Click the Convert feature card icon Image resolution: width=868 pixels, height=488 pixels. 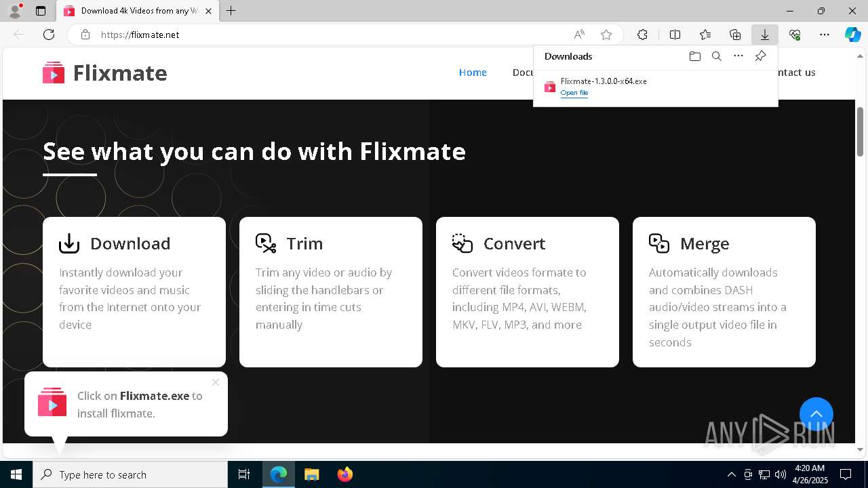462,243
